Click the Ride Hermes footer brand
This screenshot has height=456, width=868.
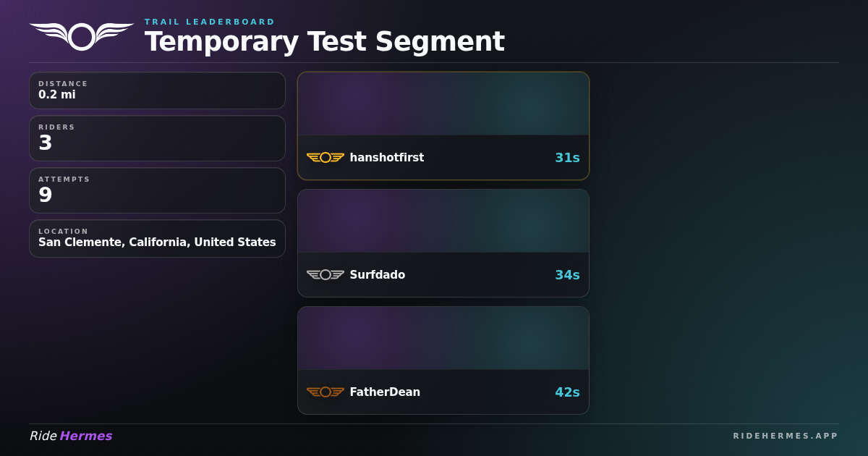pos(71,436)
